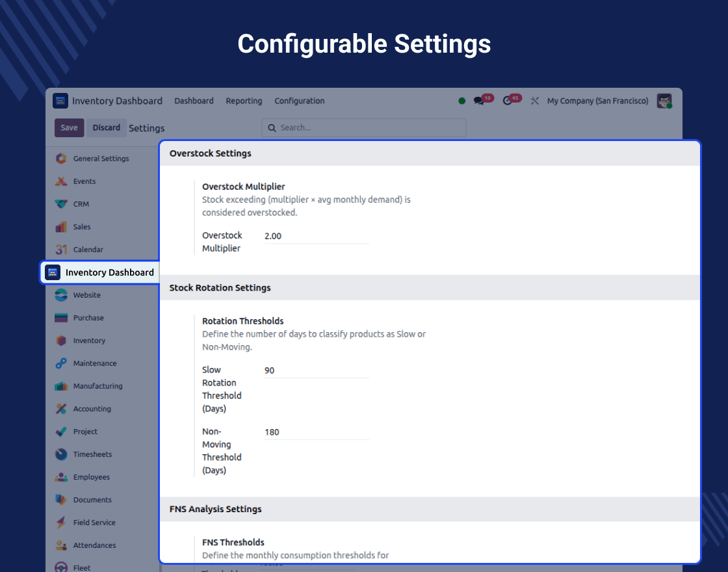
Task: Click the search magnifier icon
Action: (x=272, y=127)
